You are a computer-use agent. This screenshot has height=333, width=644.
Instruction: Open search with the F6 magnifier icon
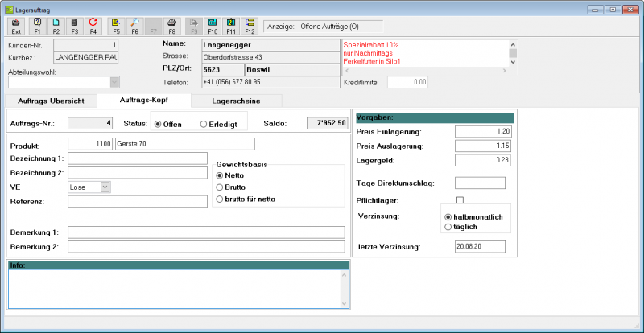(x=134, y=26)
